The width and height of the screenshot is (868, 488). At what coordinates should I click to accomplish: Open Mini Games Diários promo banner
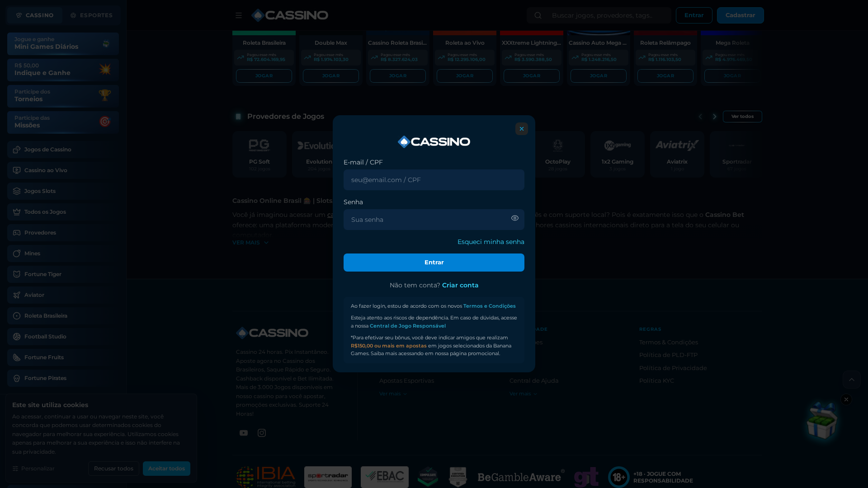coord(63,43)
